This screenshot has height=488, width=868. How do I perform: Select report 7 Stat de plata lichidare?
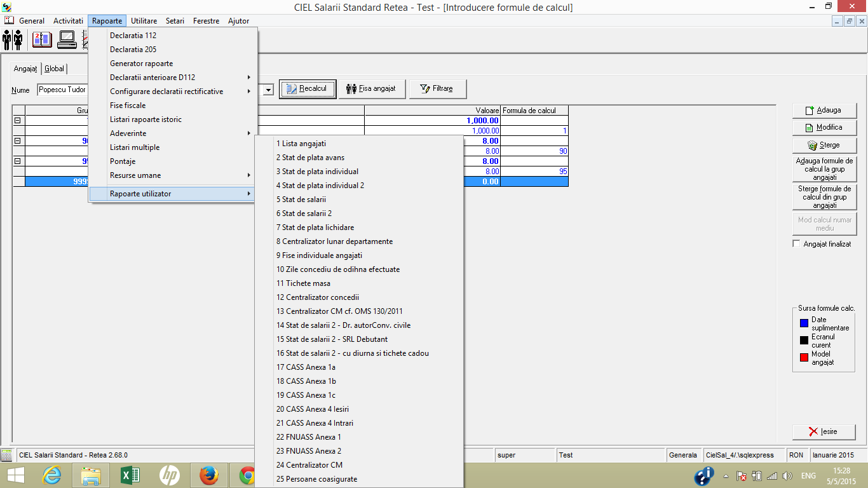359,227
